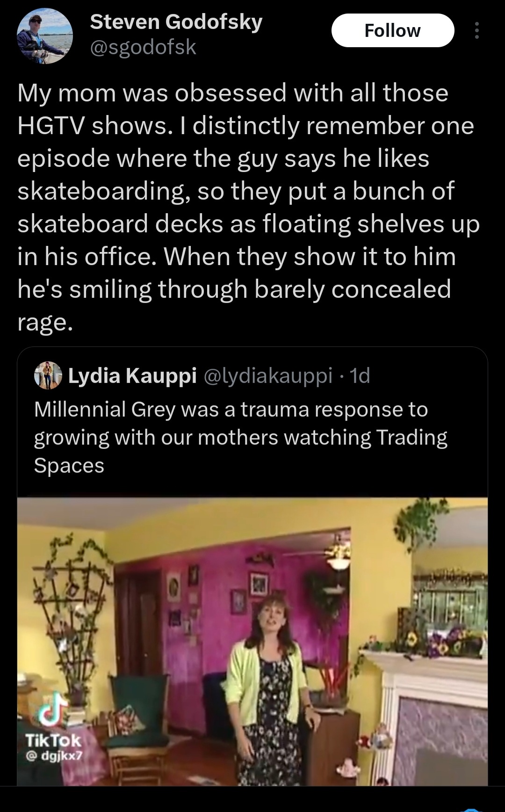
Task: Tap the word "rage." ending the tweet
Action: click(x=45, y=322)
